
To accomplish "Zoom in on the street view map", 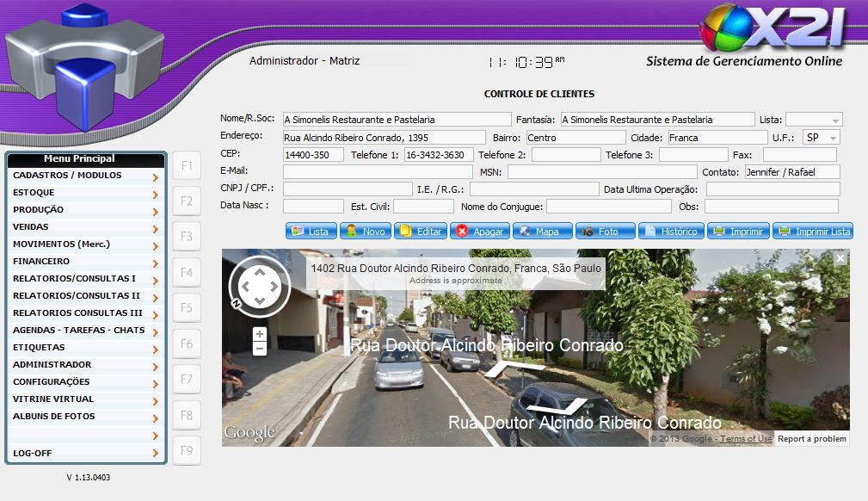I will pos(260,334).
